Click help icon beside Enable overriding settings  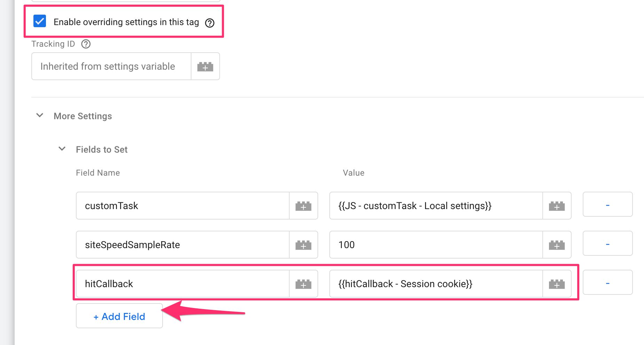(210, 23)
